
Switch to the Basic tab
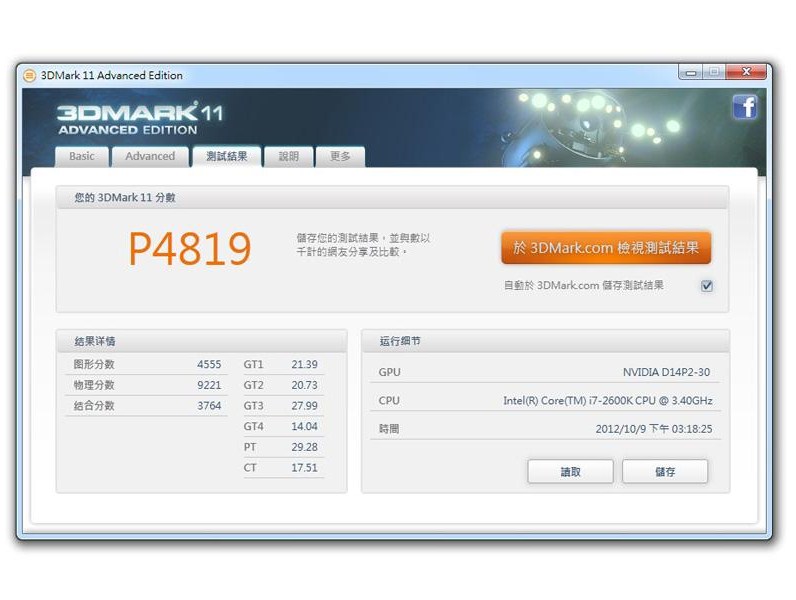point(82,157)
